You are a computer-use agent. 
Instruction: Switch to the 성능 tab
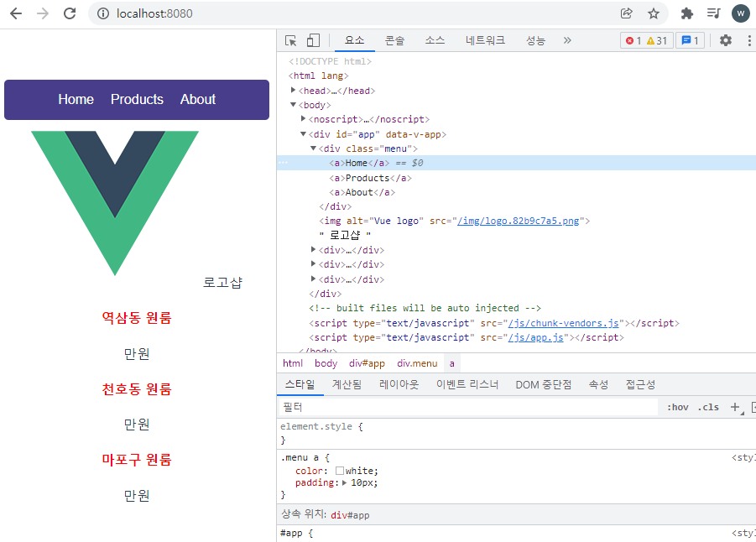535,40
